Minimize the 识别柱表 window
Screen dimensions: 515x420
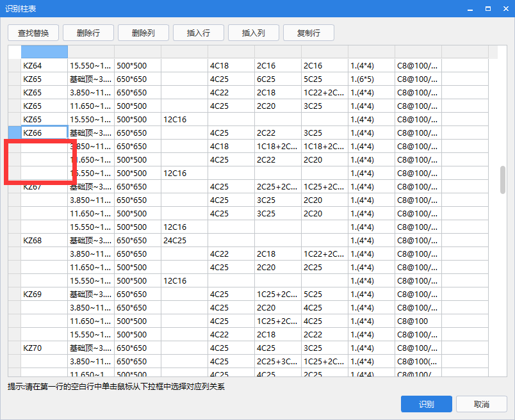470,9
